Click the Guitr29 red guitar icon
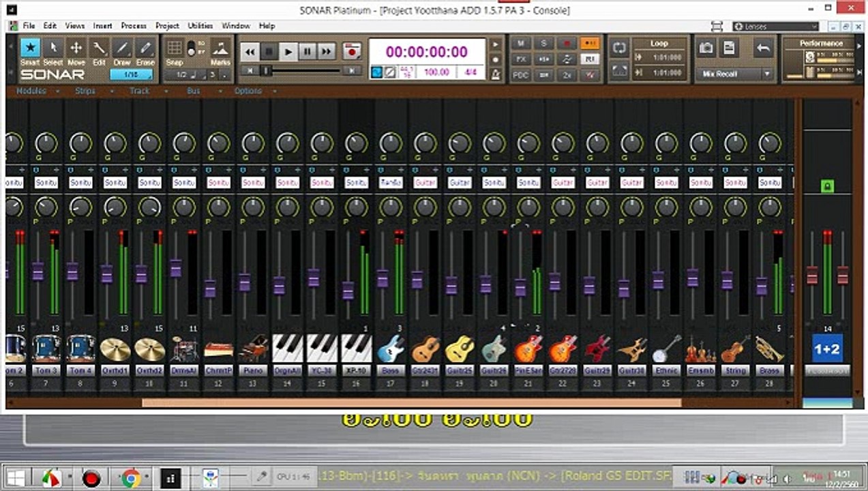This screenshot has width=868, height=491. pos(597,348)
